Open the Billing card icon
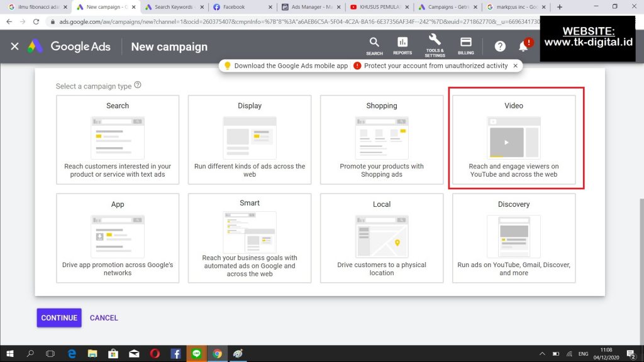644x362 pixels. coord(466,45)
